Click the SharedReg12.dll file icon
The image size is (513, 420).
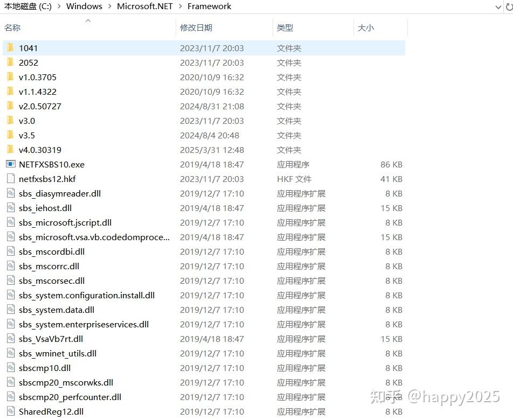[10, 411]
